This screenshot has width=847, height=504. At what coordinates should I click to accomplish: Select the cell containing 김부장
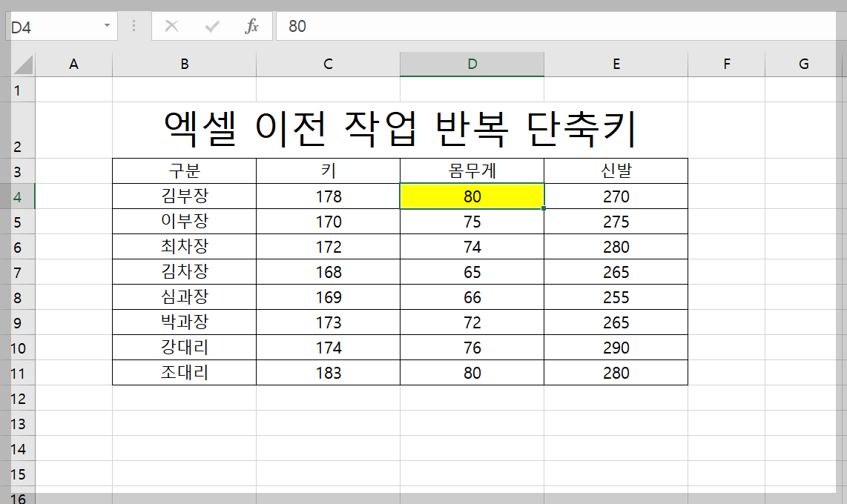point(183,196)
